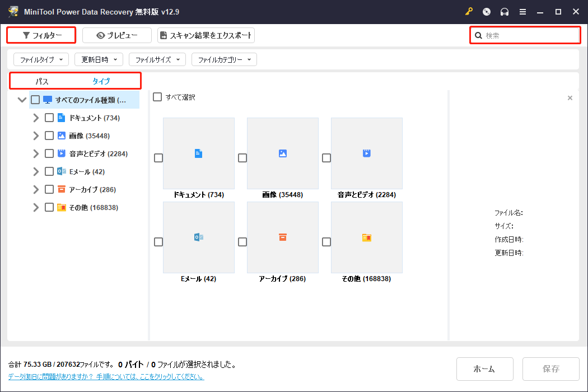The width and height of the screenshot is (588, 392).
Task: Check the すべてのファイル種類 tree checkbox
Action: 35,100
